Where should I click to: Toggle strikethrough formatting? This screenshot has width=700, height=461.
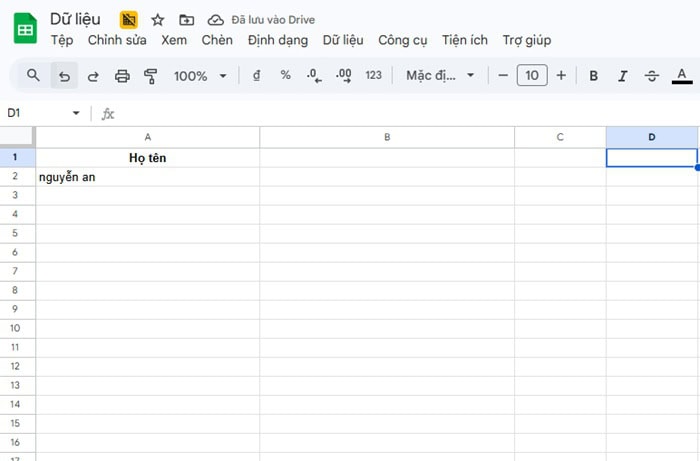coord(652,75)
